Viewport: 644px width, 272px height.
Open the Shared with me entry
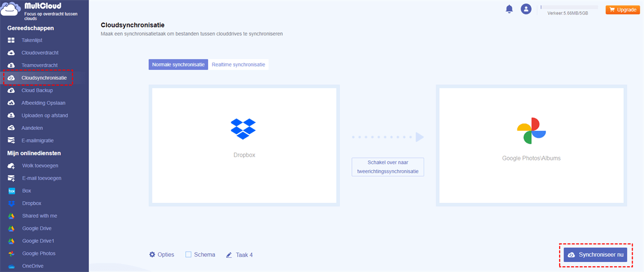[40, 216]
